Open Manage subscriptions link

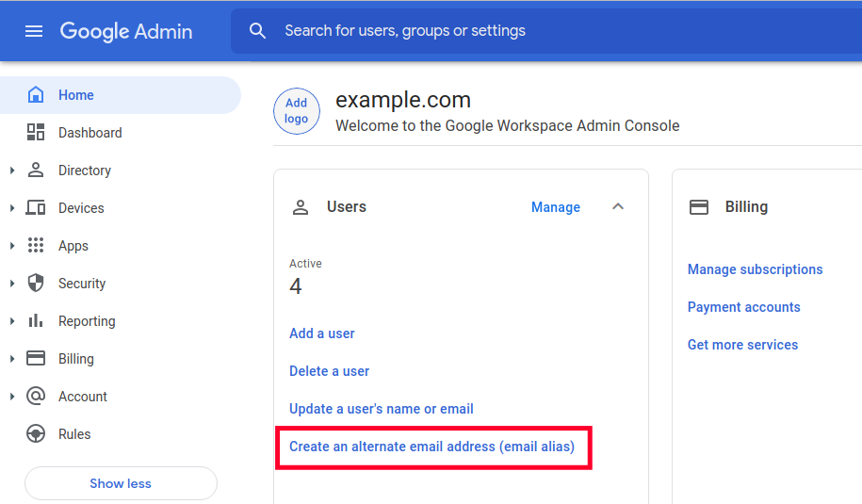click(x=755, y=269)
